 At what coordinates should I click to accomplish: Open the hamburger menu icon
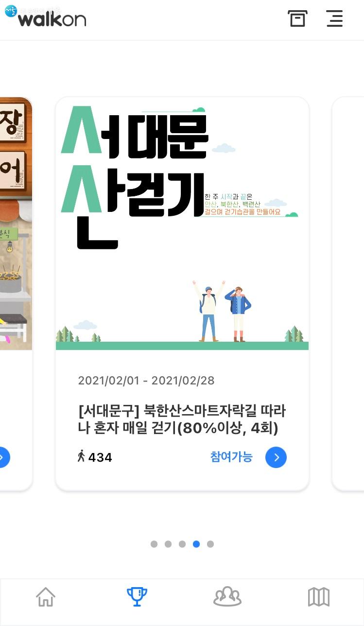click(335, 18)
